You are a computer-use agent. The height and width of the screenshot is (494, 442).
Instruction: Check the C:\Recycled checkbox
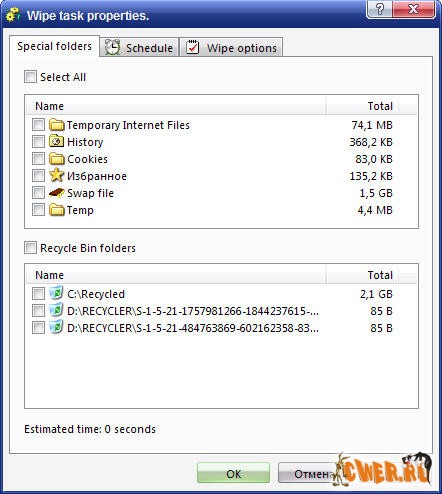pos(38,294)
